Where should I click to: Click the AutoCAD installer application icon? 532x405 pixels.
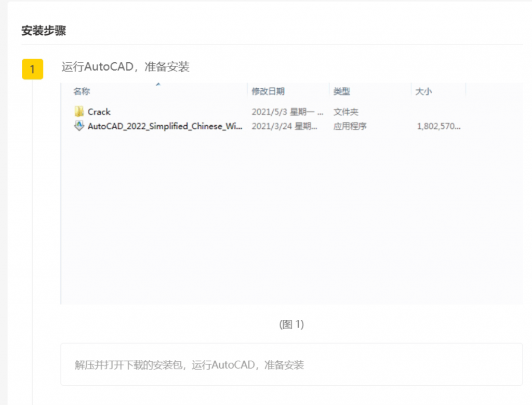click(79, 126)
